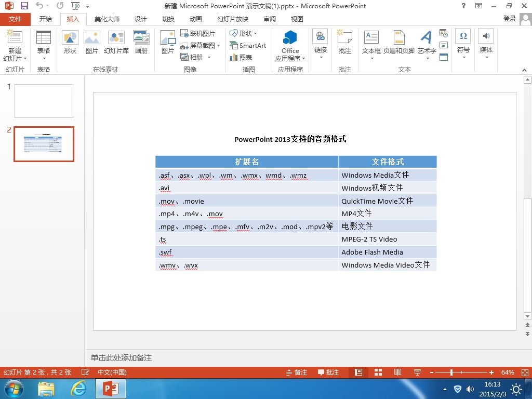Click the zoom out minus button
This screenshot has width=532, height=399.
coord(432,372)
